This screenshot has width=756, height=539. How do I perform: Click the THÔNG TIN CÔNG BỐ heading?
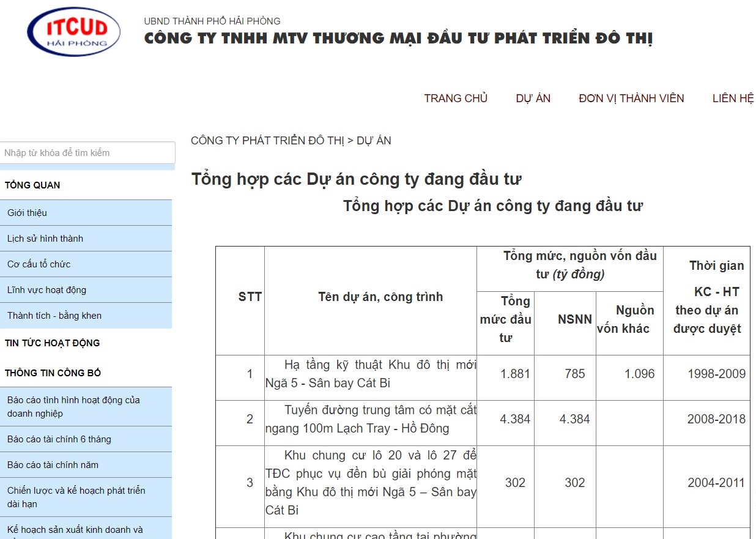click(53, 373)
